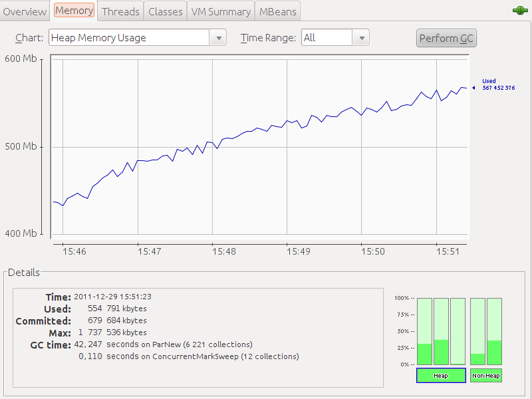Go to the Classes tab
This screenshot has width=532, height=399.
166,11
